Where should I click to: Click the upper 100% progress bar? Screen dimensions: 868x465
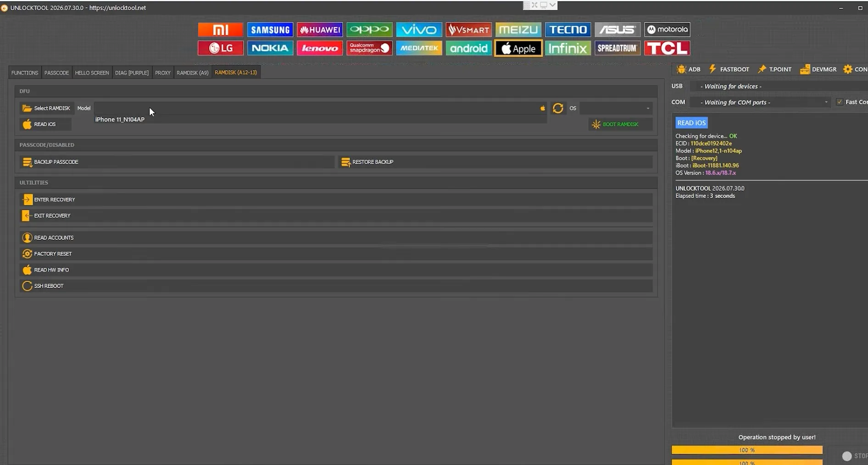(747, 450)
